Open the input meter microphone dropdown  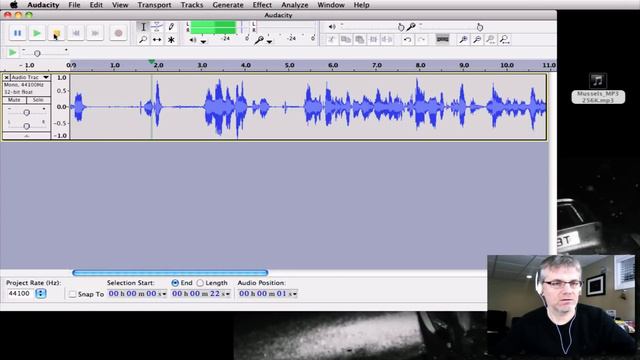coord(269,41)
